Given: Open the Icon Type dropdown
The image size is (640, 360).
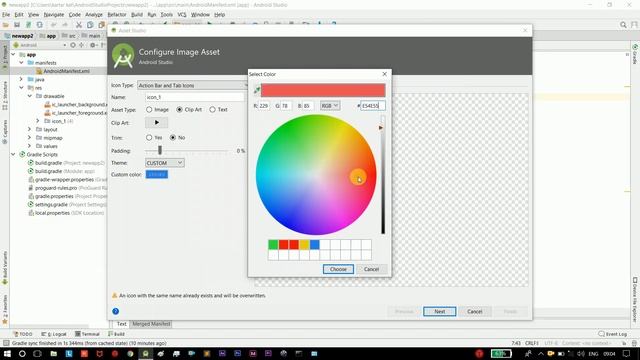Looking at the screenshot, I should pyautogui.click(x=192, y=85).
